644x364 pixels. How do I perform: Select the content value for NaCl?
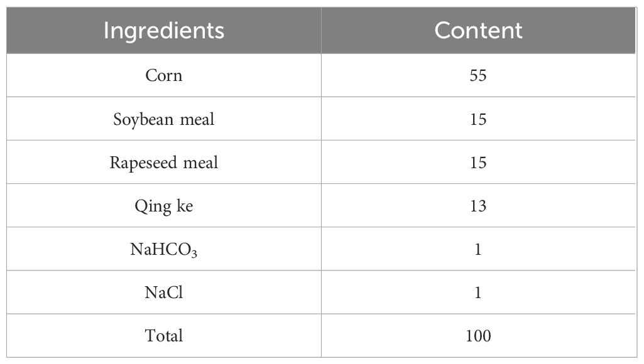[478, 292]
